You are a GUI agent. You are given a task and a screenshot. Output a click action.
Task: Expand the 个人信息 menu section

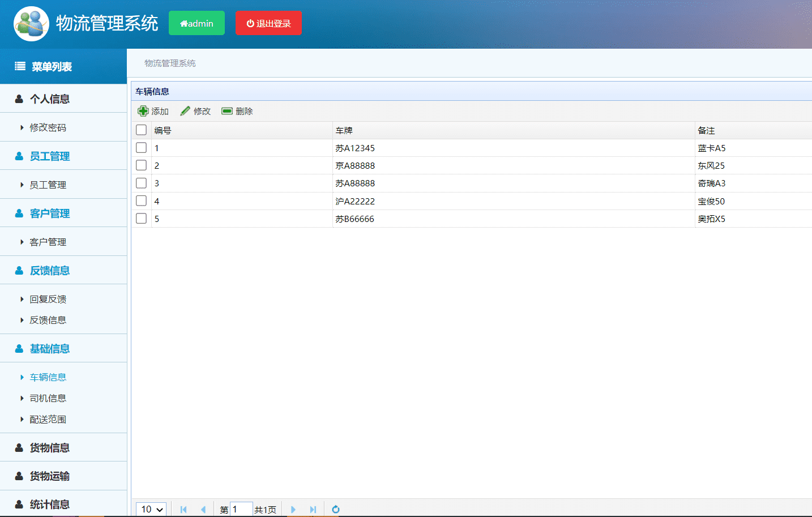63,99
